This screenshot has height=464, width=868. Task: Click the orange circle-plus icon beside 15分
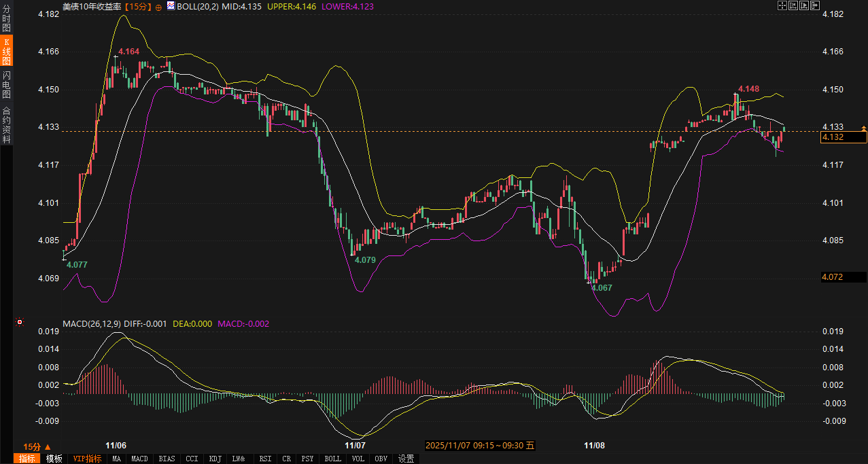pos(158,6)
